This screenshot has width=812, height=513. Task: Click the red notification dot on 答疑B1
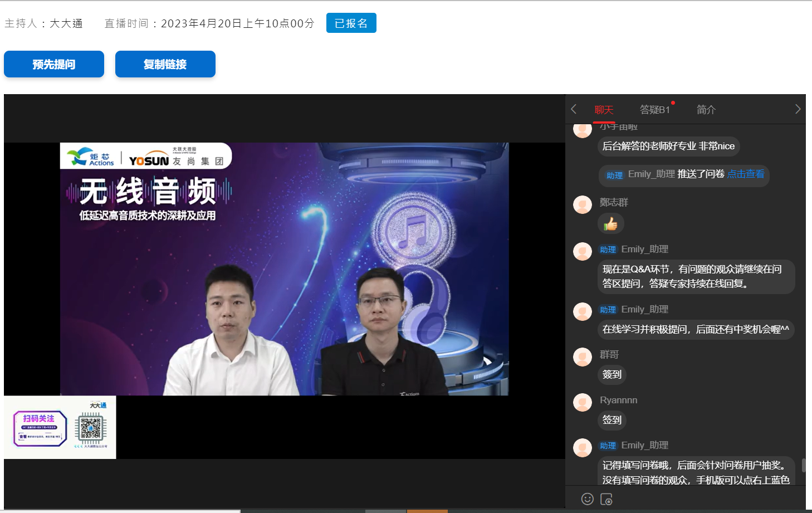673,103
